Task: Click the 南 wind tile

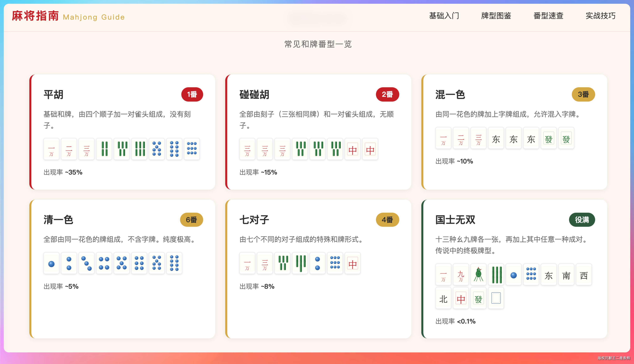Action: pyautogui.click(x=566, y=275)
